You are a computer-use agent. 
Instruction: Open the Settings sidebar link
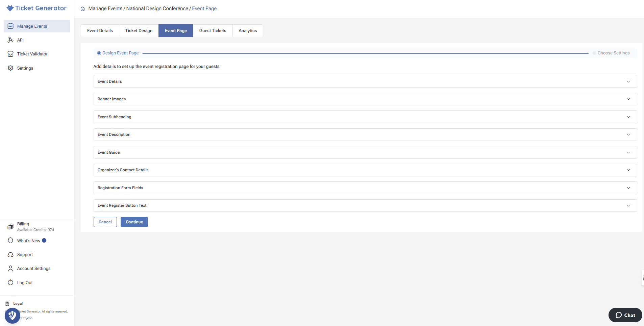click(x=25, y=68)
